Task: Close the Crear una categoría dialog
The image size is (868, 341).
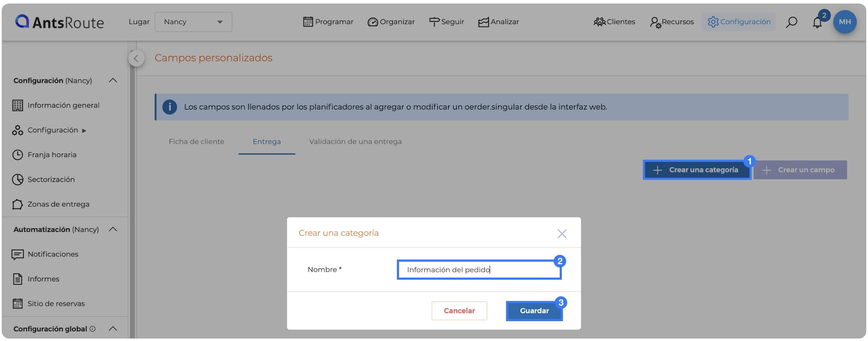Action: click(562, 234)
